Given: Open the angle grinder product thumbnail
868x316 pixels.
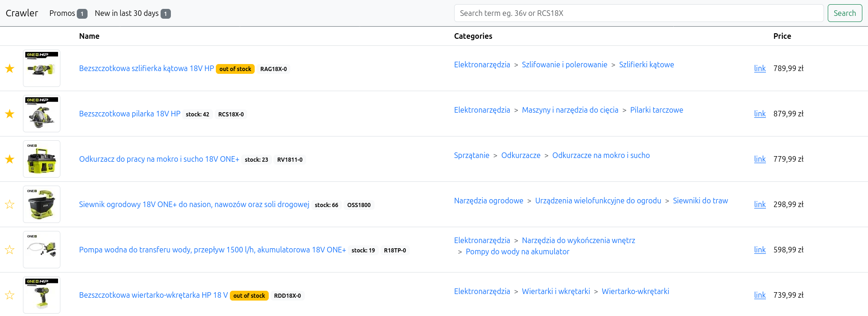Looking at the screenshot, I should click(x=42, y=68).
